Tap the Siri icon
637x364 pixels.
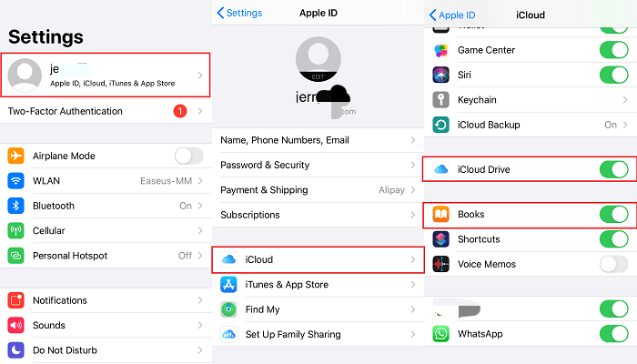coord(441,73)
